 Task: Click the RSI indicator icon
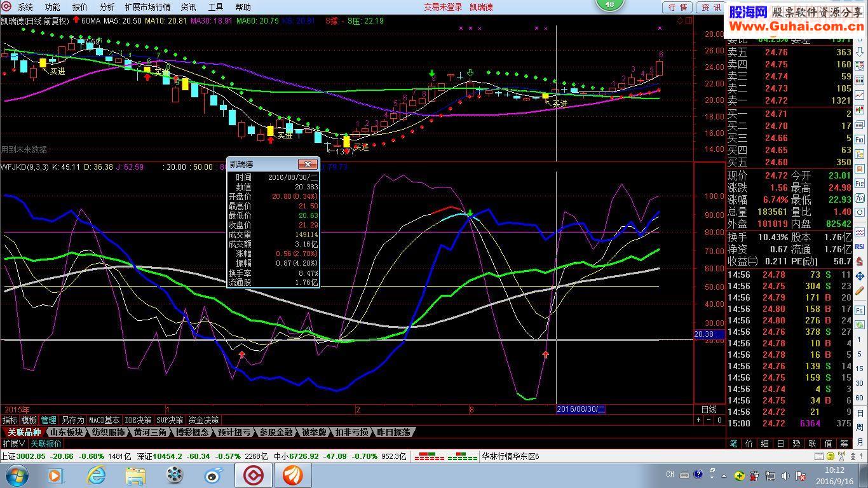tap(860, 246)
